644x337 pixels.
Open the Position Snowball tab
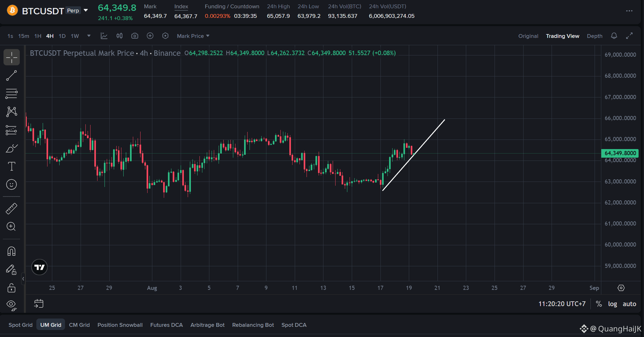(x=120, y=325)
